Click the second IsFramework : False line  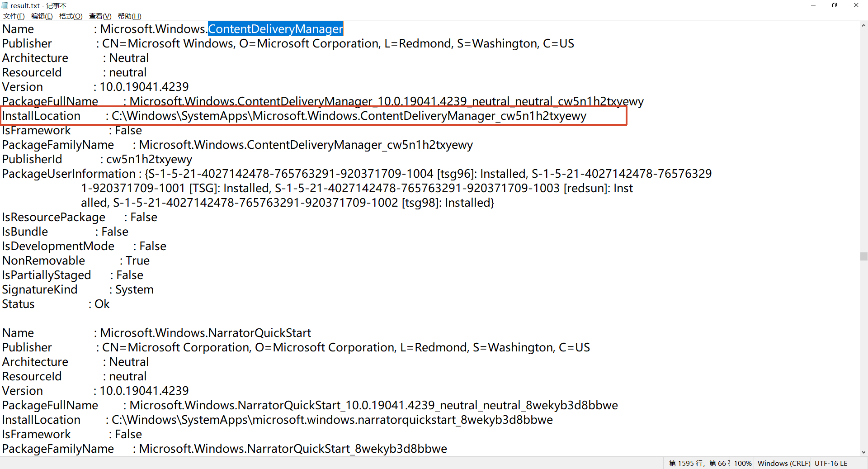click(72, 434)
